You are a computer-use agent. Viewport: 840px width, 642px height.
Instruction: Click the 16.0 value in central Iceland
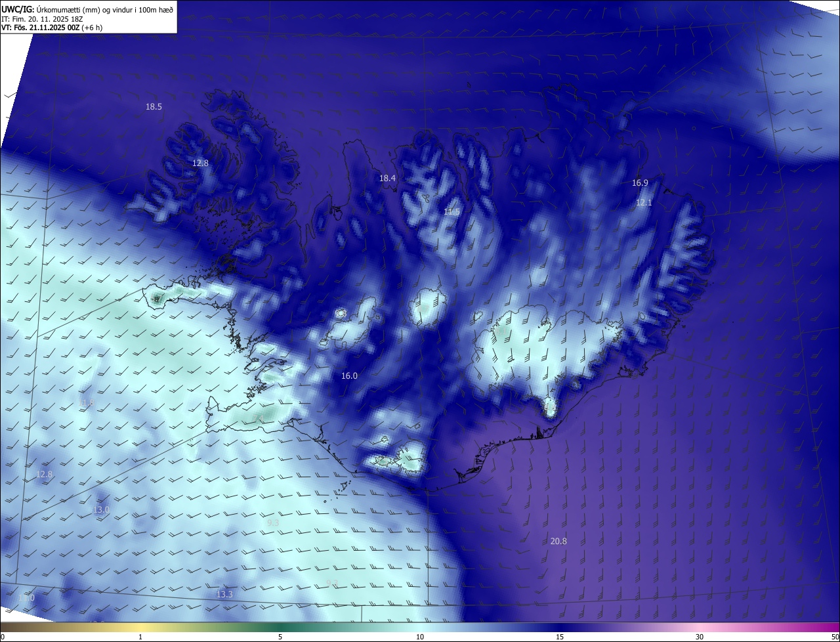click(349, 375)
